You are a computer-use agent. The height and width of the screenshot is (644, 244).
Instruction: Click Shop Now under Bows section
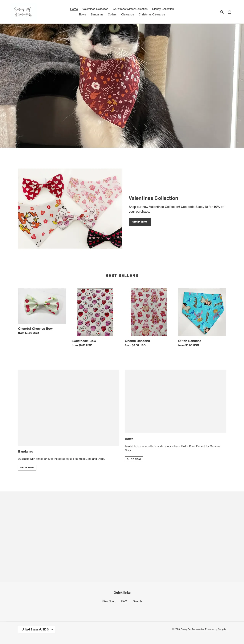tap(134, 459)
